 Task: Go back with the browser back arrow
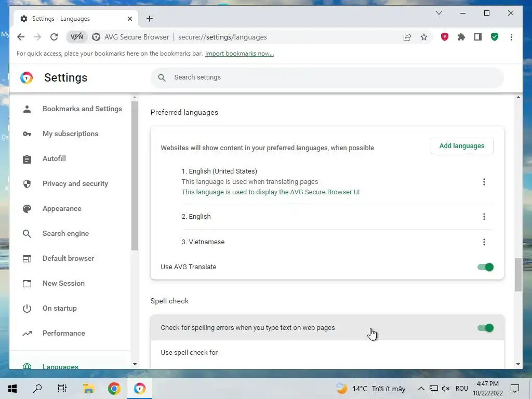pos(21,37)
